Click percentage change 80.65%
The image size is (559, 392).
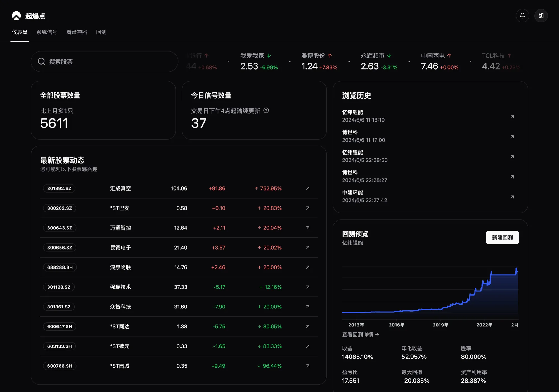[x=270, y=326]
